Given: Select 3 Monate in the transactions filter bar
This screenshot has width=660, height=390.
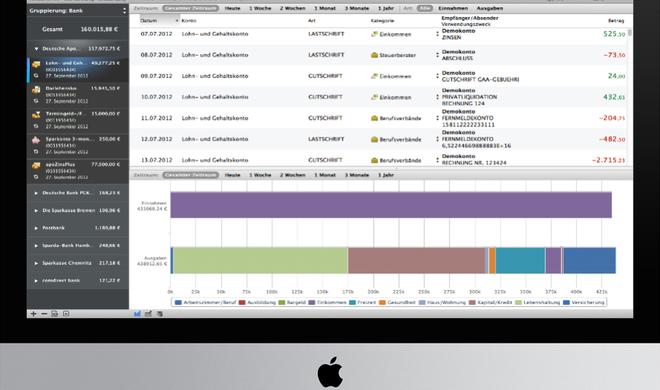Looking at the screenshot, I should [x=357, y=8].
